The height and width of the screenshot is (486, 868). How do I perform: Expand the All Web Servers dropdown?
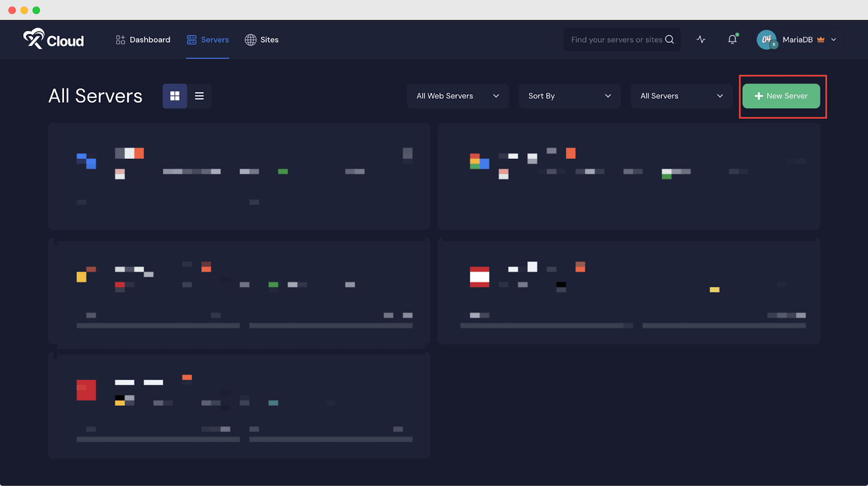[x=457, y=96]
